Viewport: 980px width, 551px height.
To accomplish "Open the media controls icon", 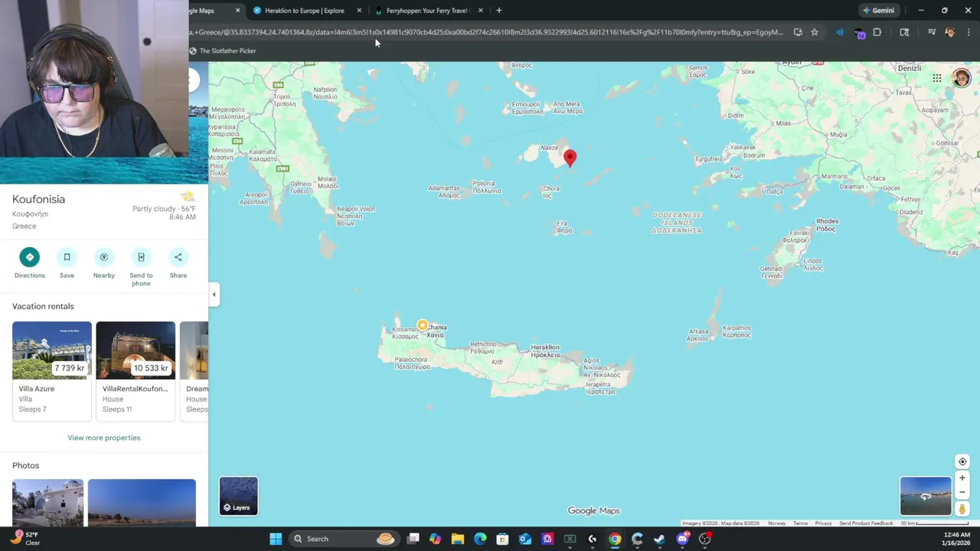I will point(932,32).
